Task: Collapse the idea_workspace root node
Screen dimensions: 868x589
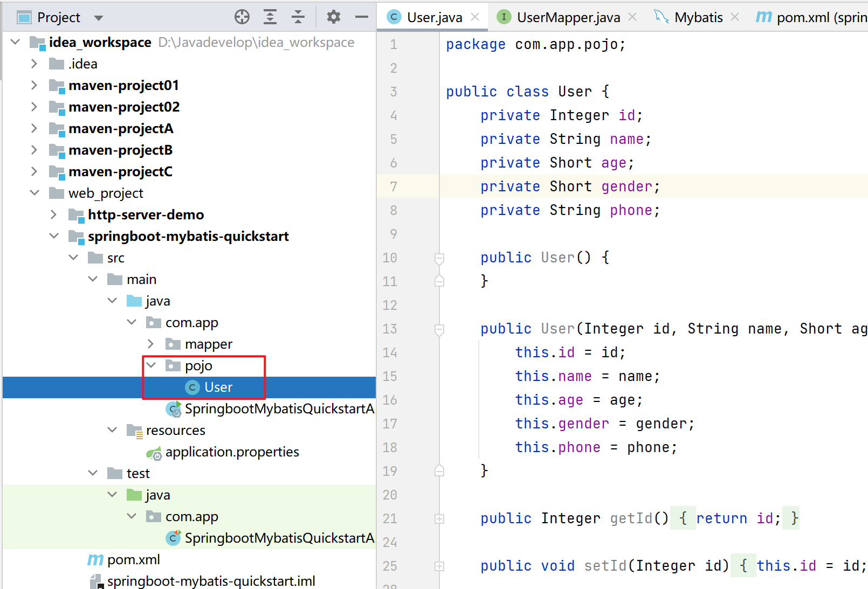Action: (16, 42)
